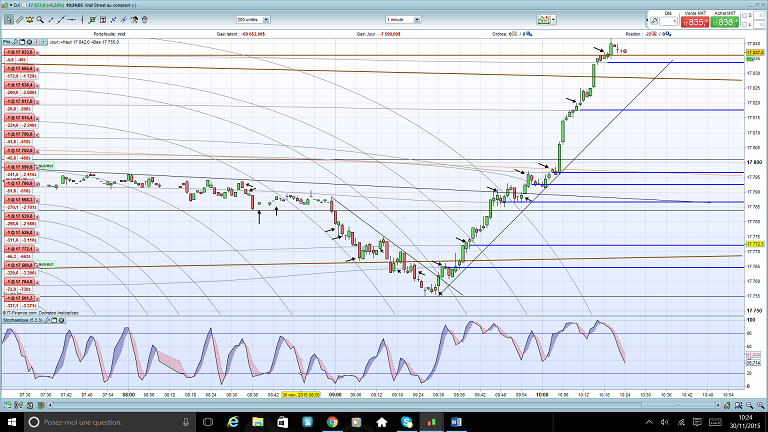Click the highlighted 30 nov. 2015 date marker
The width and height of the screenshot is (768, 432).
[x=301, y=395]
